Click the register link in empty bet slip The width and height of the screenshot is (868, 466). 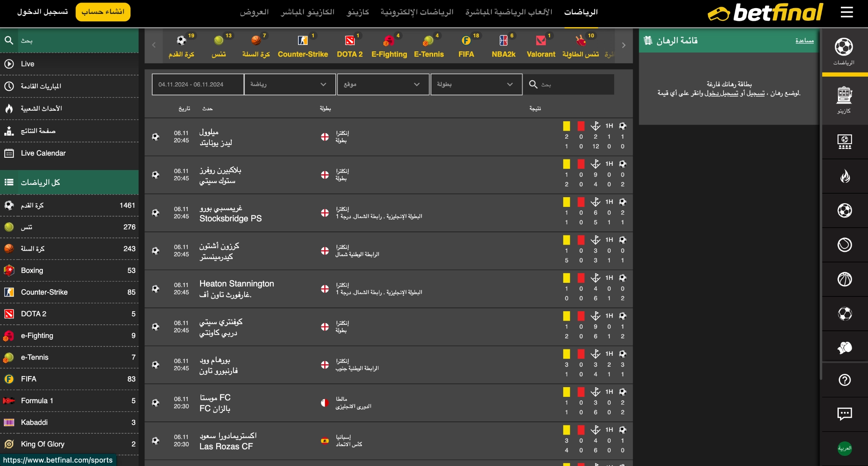pyautogui.click(x=756, y=93)
